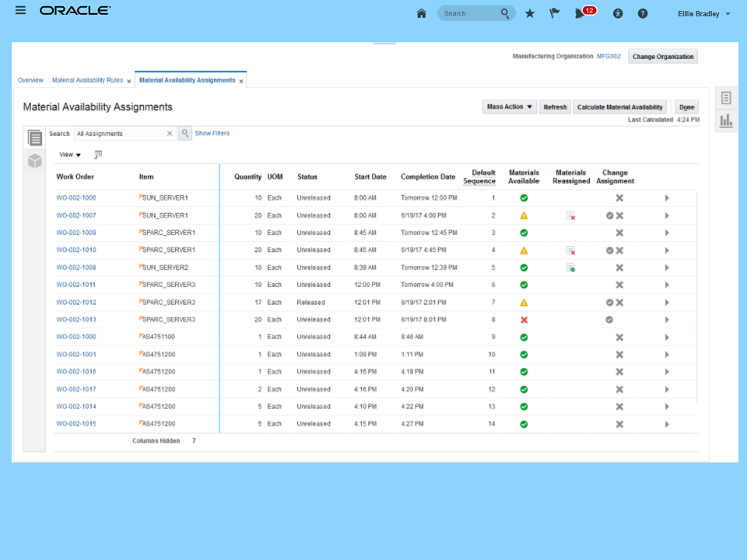
Task: Click the search magnifier beside All Assignments
Action: (185, 134)
